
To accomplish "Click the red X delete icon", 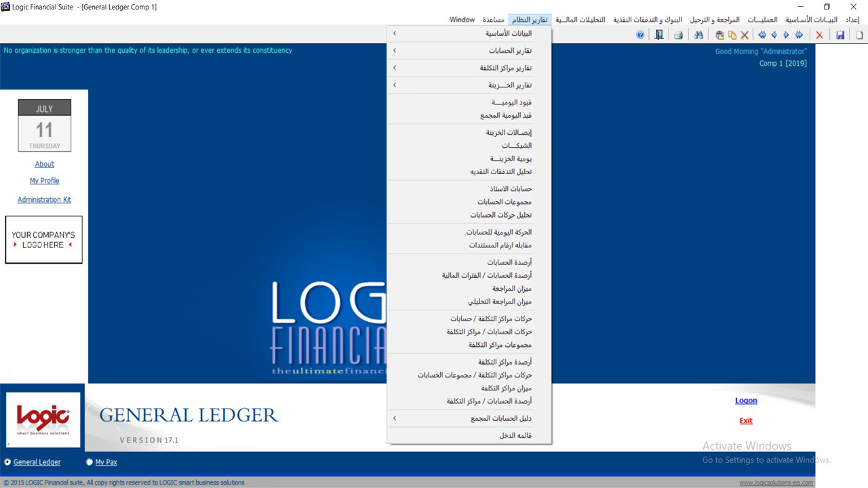I will (x=819, y=35).
